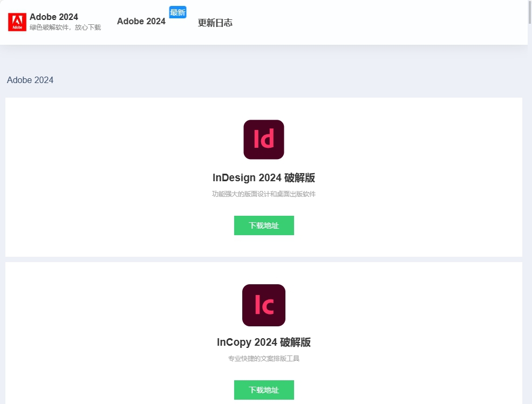
Task: Click InDesign's description 功能强大的版面设计和桌面出版软件
Action: 264,194
